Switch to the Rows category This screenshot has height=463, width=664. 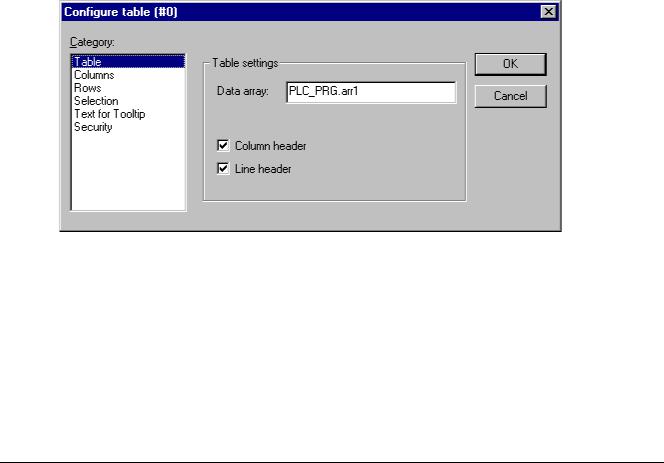[x=88, y=88]
